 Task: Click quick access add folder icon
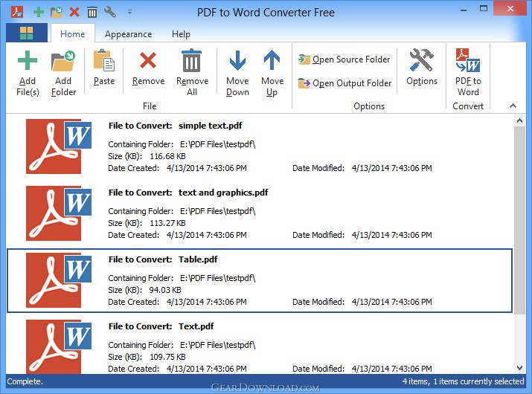click(x=57, y=12)
